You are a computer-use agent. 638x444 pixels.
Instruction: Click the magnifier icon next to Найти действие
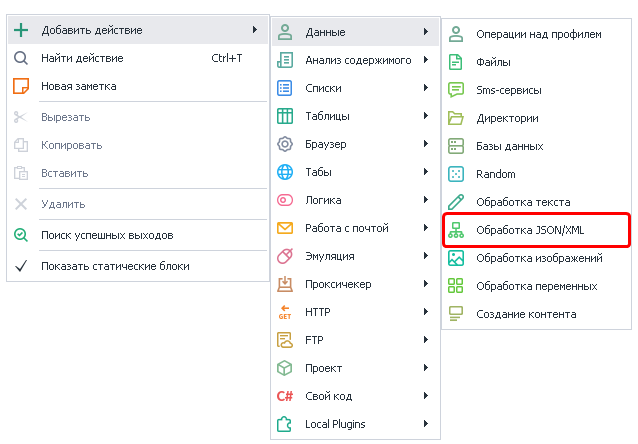[21, 58]
